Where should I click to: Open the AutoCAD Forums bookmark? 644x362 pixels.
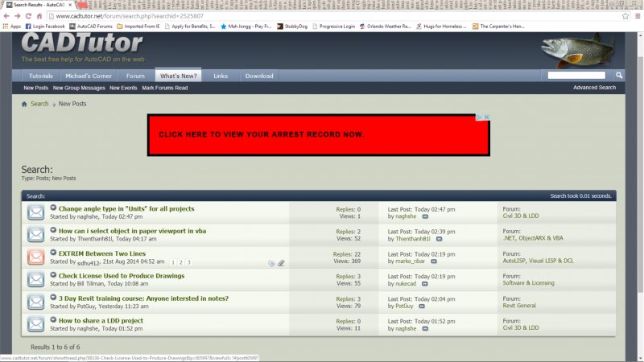91,27
